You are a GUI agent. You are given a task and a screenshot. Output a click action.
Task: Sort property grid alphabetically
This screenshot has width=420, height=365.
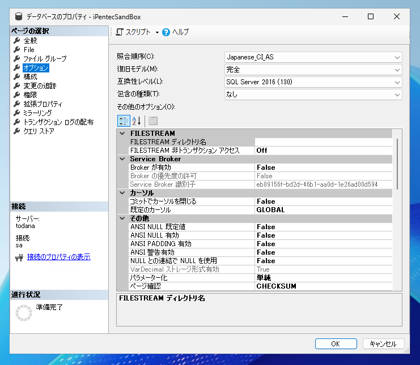[137, 121]
